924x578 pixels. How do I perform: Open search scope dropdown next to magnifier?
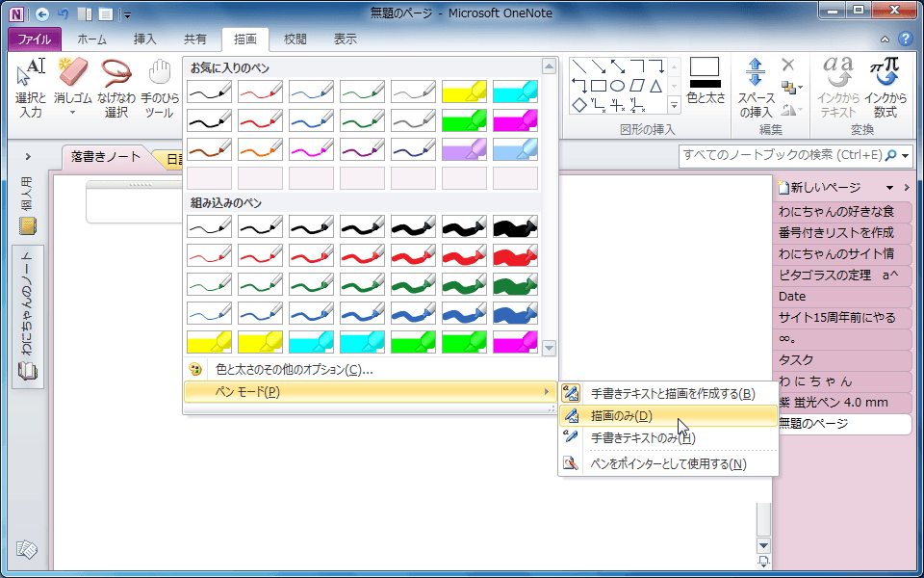(x=905, y=155)
